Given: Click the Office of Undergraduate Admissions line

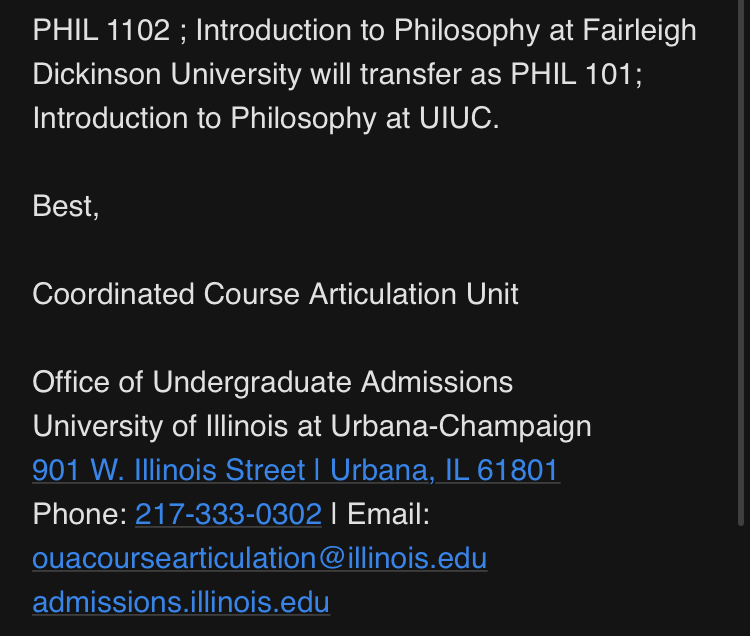Looking at the screenshot, I should point(273,382).
